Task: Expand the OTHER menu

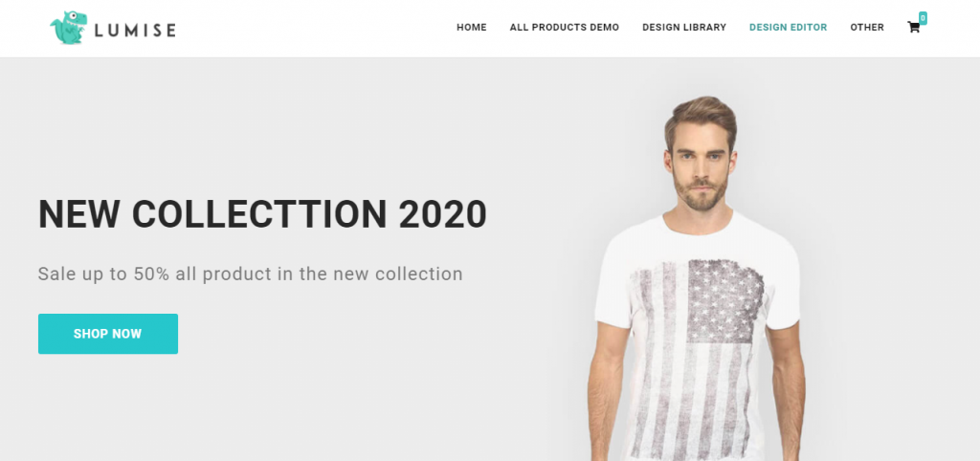Action: tap(867, 28)
